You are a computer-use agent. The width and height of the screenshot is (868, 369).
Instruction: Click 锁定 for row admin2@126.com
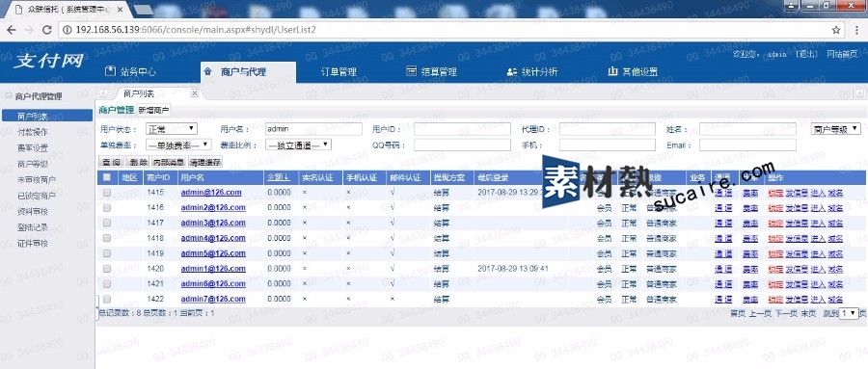click(775, 208)
